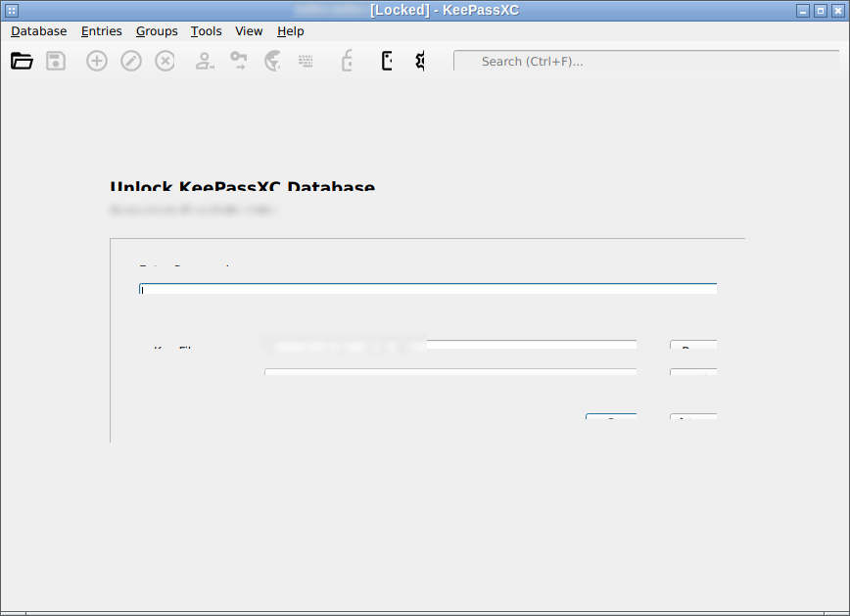Image resolution: width=850 pixels, height=616 pixels.
Task: Click the Delete entry X-circle icon
Action: click(x=165, y=61)
